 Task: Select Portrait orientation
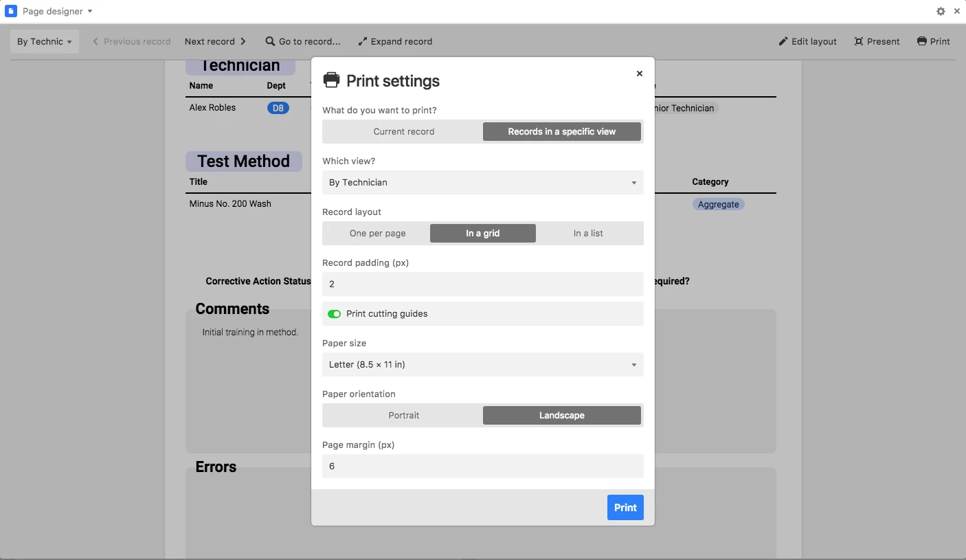point(404,415)
